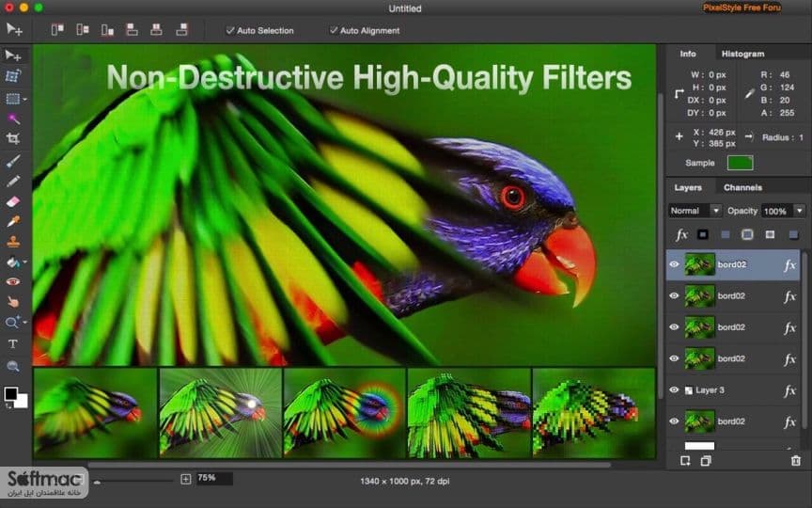Switch to the Histogram tab
812x508 pixels.
742,54
